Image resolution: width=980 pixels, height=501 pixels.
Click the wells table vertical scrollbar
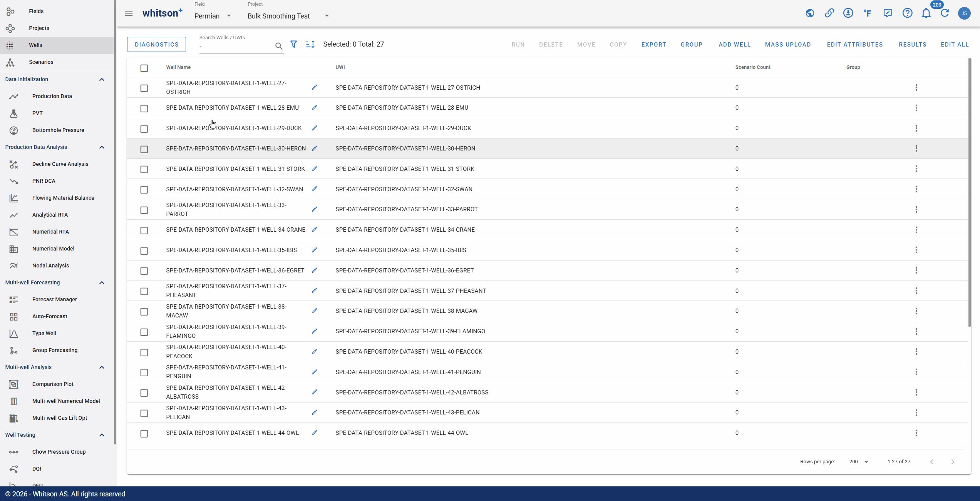click(969, 192)
